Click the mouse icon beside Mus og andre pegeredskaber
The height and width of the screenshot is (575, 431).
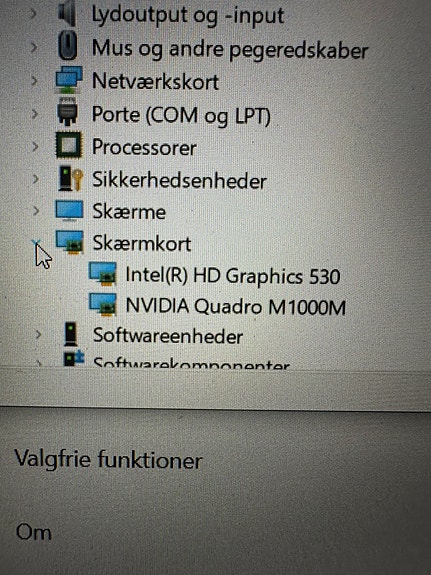[x=68, y=46]
